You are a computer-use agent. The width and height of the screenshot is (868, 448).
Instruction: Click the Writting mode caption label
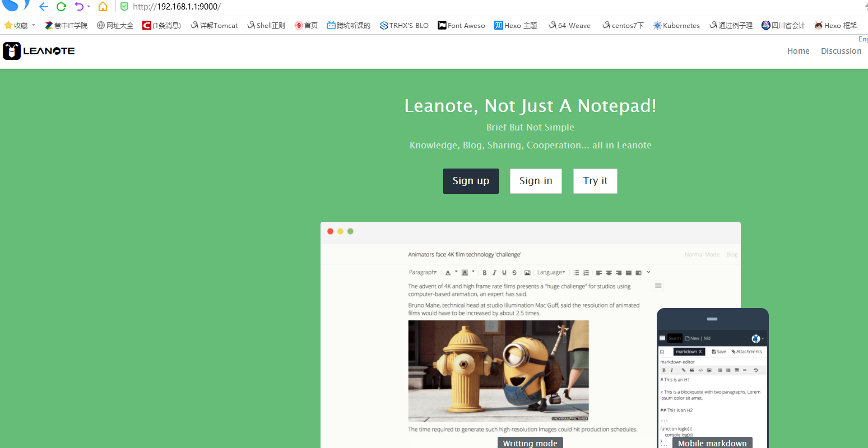[x=530, y=443]
